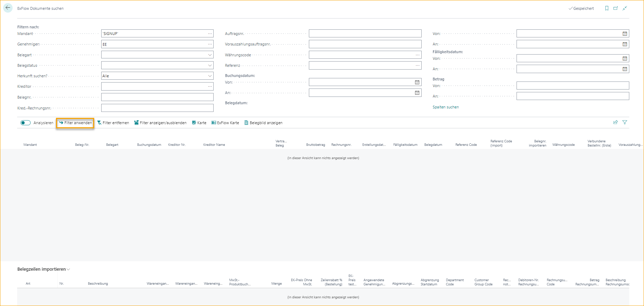
Task: Expand the Belegstatus dropdown
Action: [210, 65]
